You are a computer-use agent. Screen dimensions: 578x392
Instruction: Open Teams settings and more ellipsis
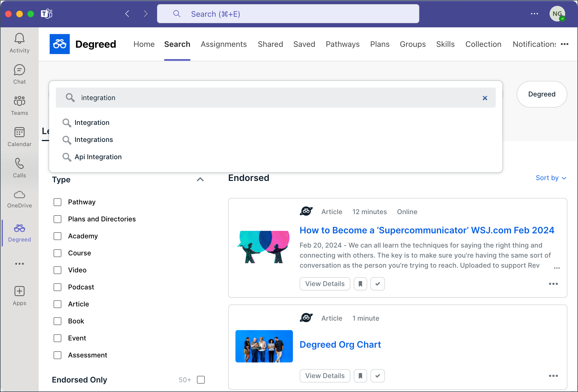[534, 14]
